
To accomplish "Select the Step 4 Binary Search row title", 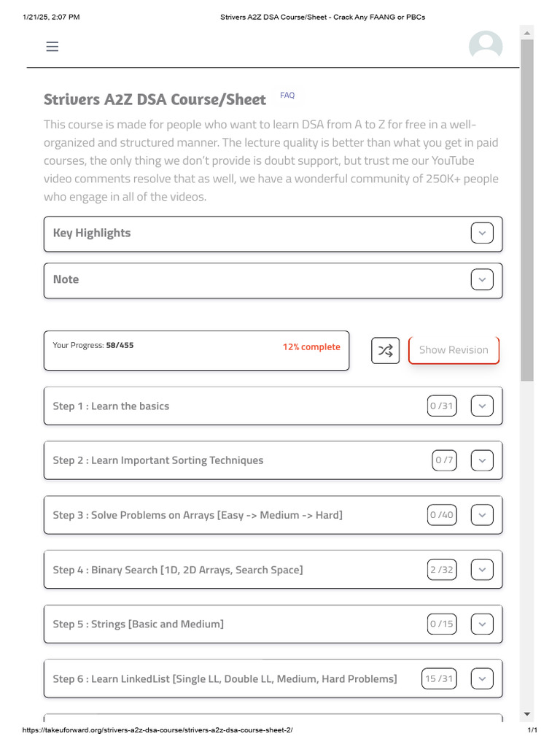I will click(177, 570).
